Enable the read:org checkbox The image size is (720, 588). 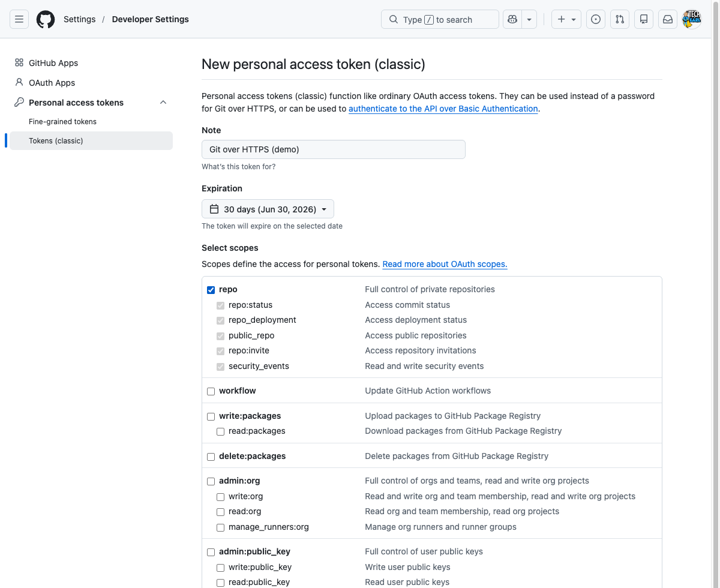point(220,512)
